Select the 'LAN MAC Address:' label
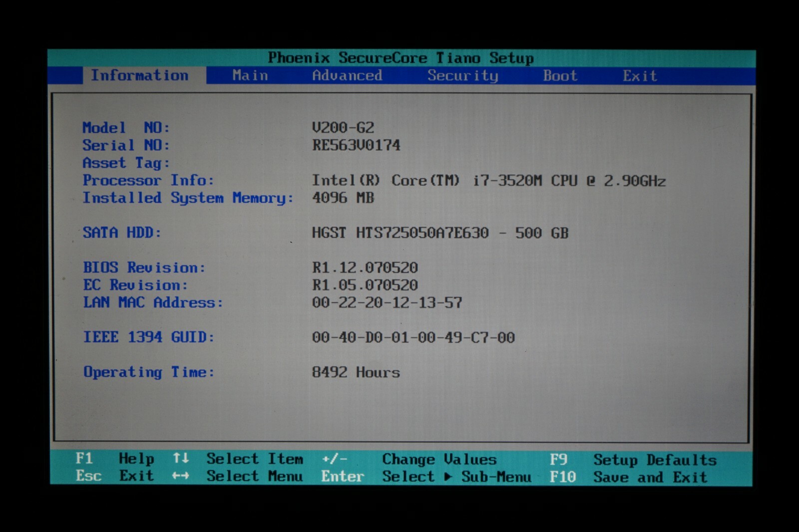Screen dimensions: 799x532 (x=153, y=302)
